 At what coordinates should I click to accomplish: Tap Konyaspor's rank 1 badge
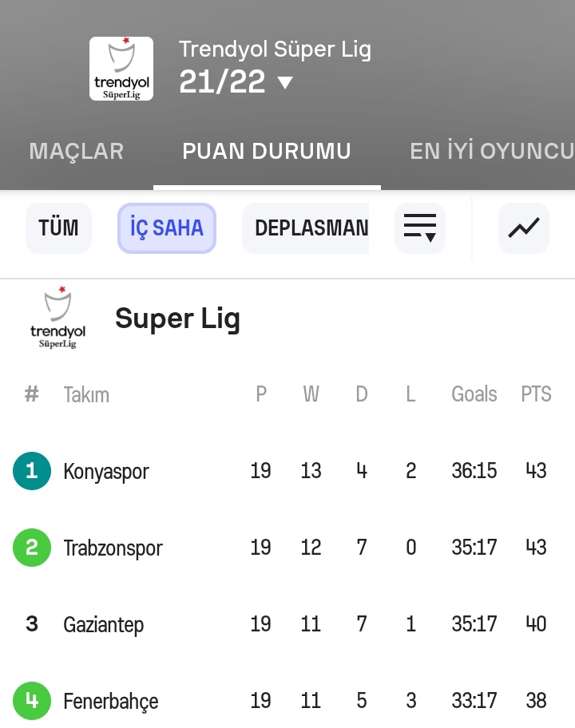coord(32,471)
